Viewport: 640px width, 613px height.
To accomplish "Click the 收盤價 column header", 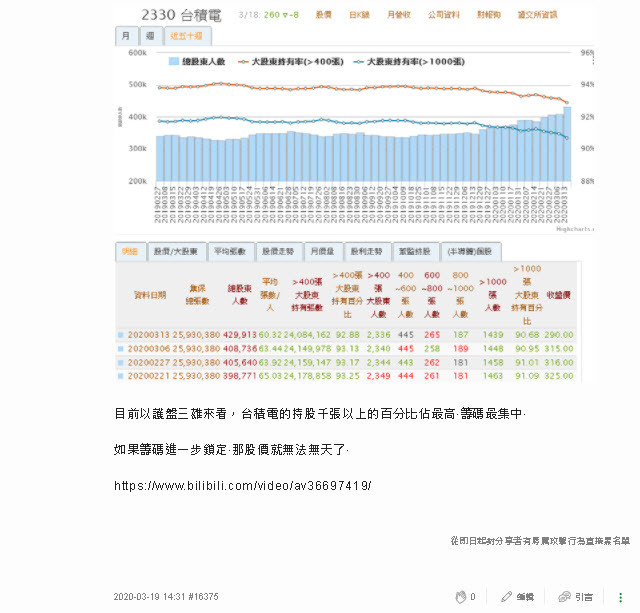I will point(558,295).
